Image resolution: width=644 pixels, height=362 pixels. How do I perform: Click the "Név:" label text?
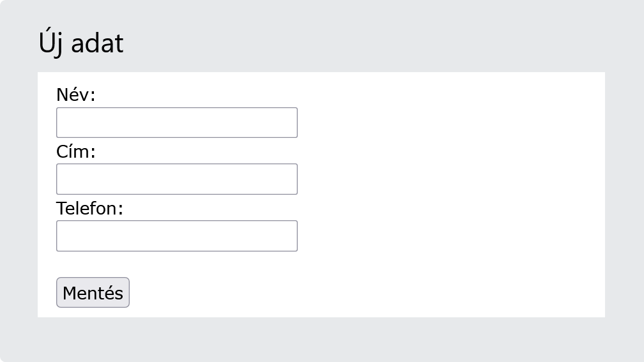(x=75, y=95)
